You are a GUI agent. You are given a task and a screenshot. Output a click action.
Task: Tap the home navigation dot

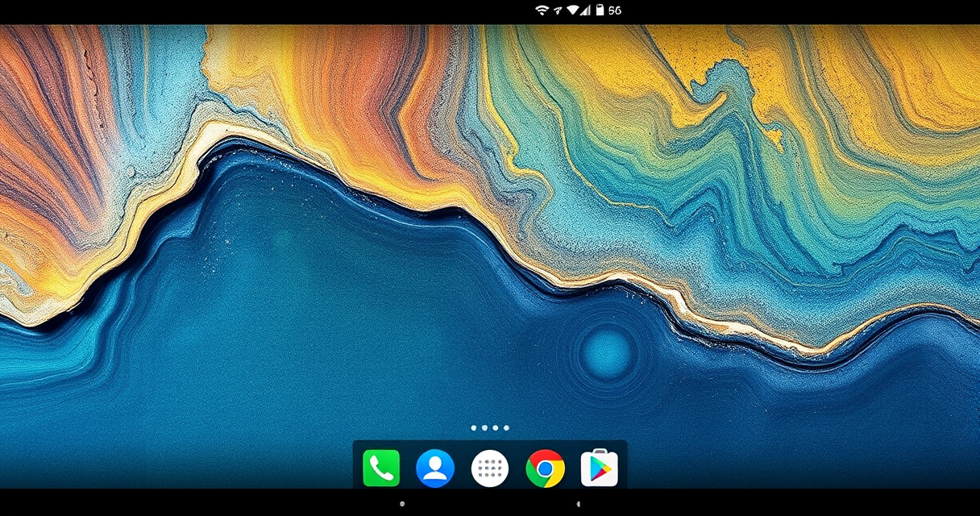tap(402, 504)
